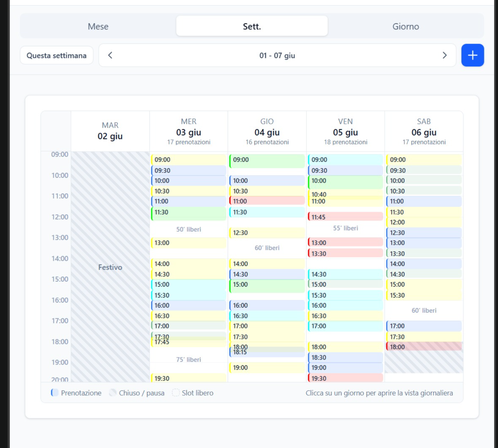Open the SAB 06 giu day header
The width and height of the screenshot is (498, 448).
click(424, 131)
